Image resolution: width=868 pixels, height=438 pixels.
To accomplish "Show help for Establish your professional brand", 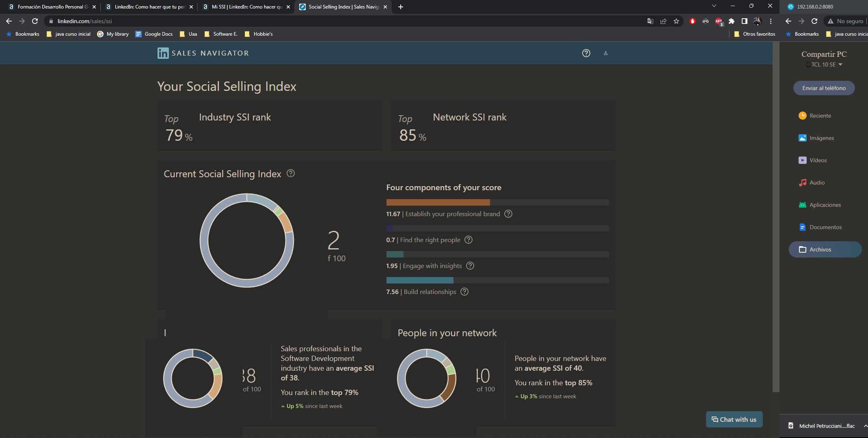I will pyautogui.click(x=508, y=214).
